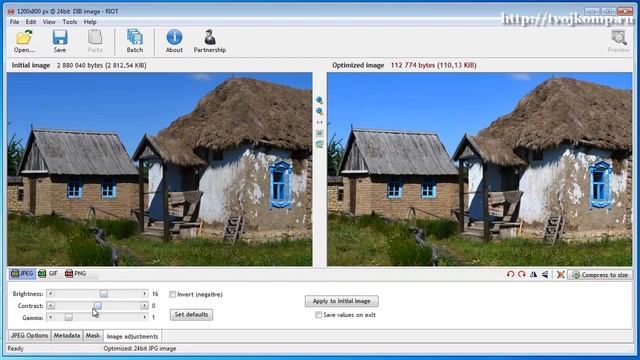This screenshot has height=360, width=640.
Task: Click the '112 774 bytes (110,13 KiB)' size text
Action: pos(433,65)
